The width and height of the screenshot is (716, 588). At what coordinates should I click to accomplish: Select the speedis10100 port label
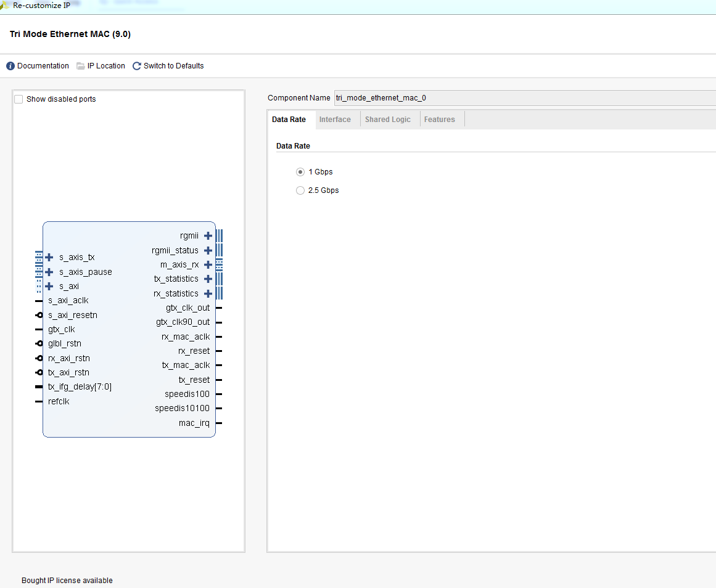[x=182, y=408]
